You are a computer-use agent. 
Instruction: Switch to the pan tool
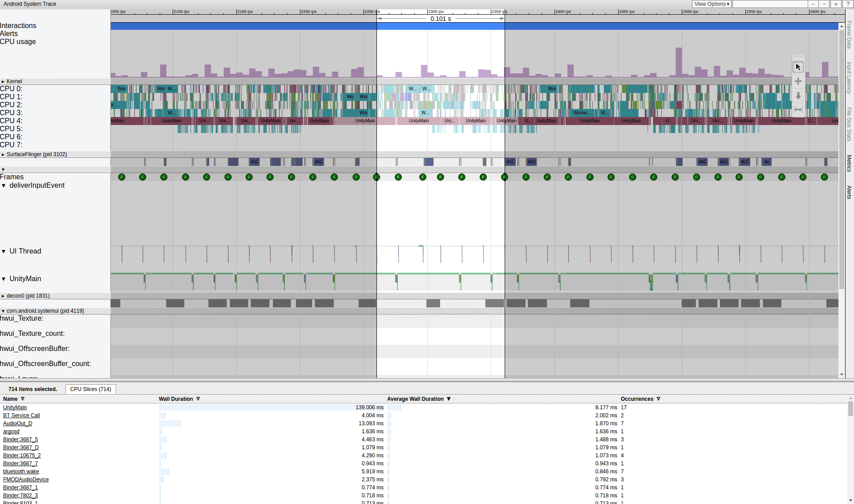798,81
